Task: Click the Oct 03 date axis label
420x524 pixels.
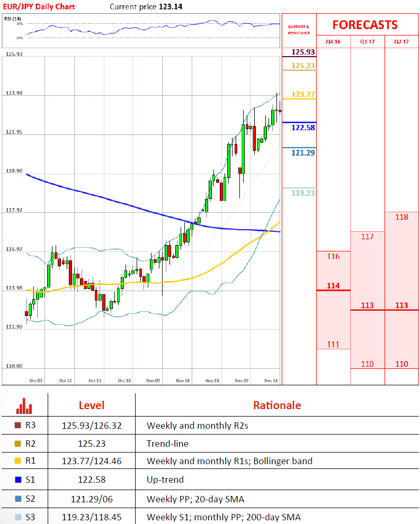Action: pyautogui.click(x=36, y=381)
